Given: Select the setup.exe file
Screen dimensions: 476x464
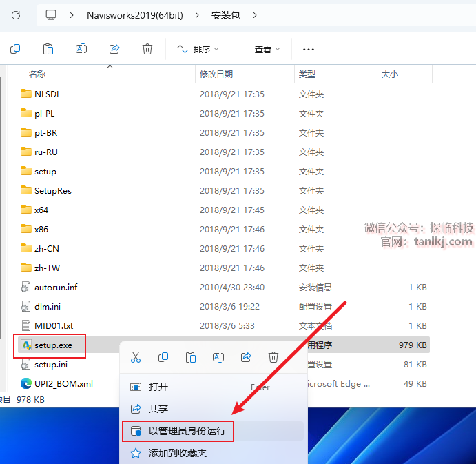Looking at the screenshot, I should (x=53, y=345).
